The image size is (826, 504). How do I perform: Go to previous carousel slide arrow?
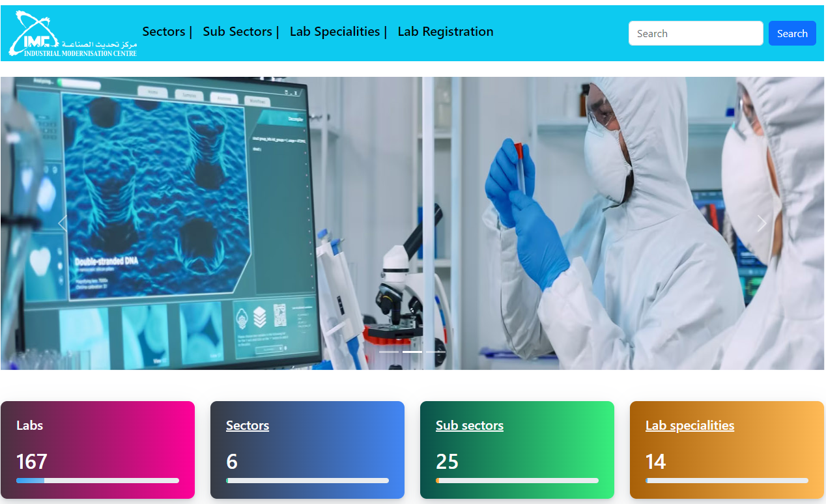pyautogui.click(x=63, y=223)
